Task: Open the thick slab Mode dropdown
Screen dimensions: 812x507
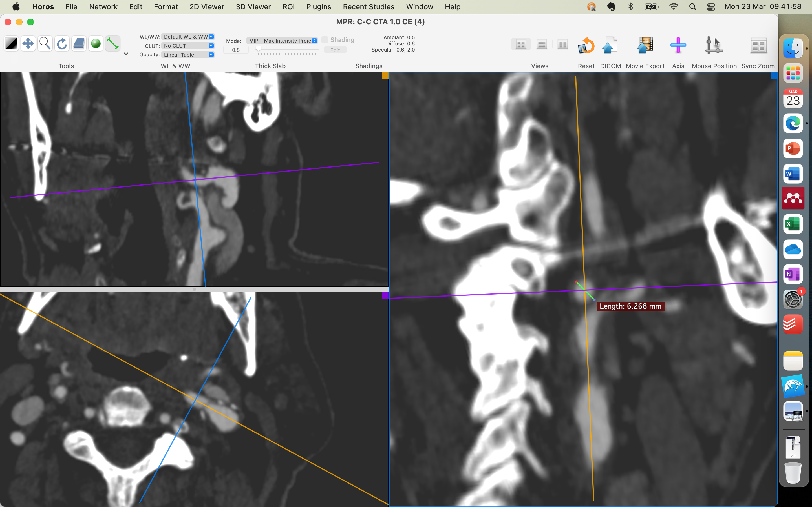Action: point(282,41)
